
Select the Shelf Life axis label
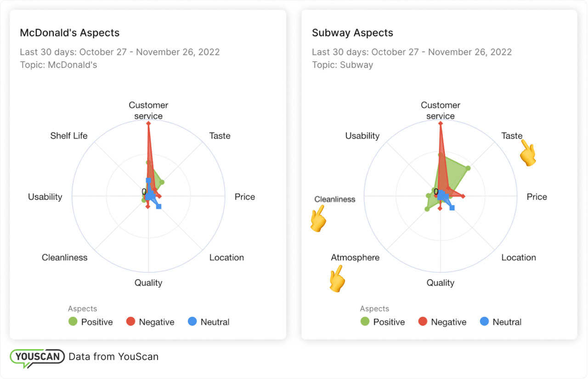[69, 136]
